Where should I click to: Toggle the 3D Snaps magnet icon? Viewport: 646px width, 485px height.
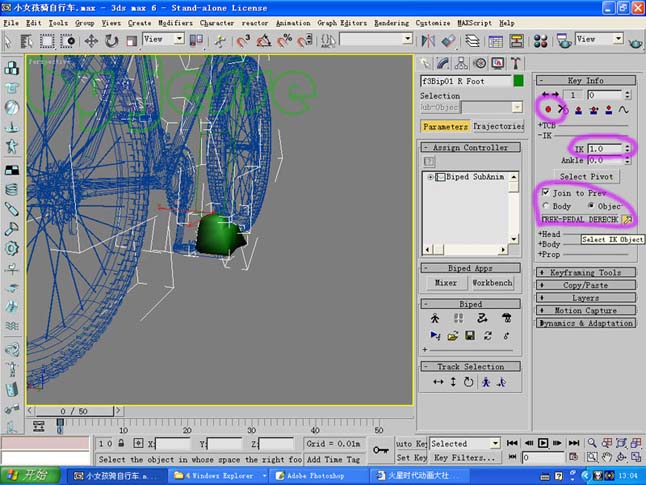(243, 41)
